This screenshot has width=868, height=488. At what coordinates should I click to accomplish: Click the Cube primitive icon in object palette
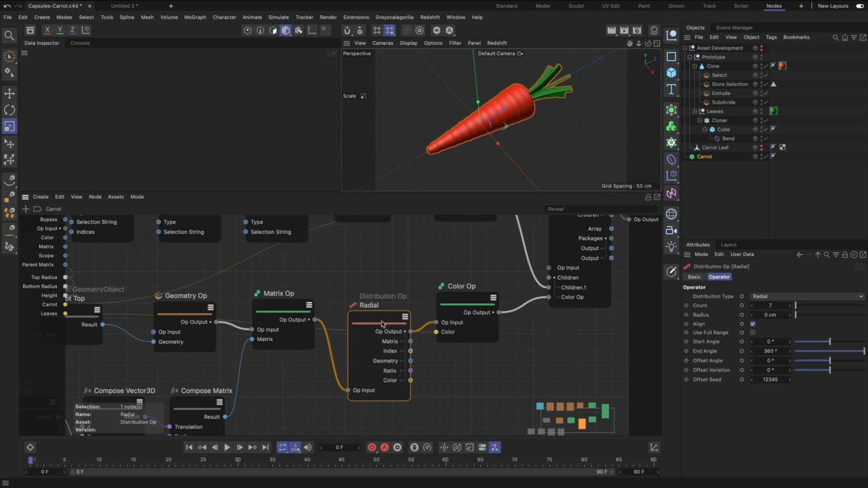(x=671, y=73)
